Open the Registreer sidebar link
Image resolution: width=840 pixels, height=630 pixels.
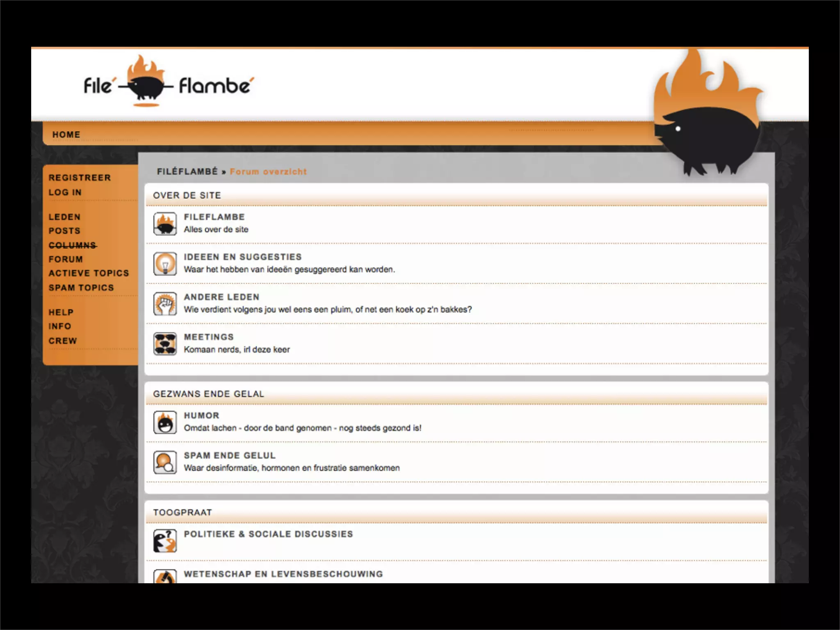[80, 178]
